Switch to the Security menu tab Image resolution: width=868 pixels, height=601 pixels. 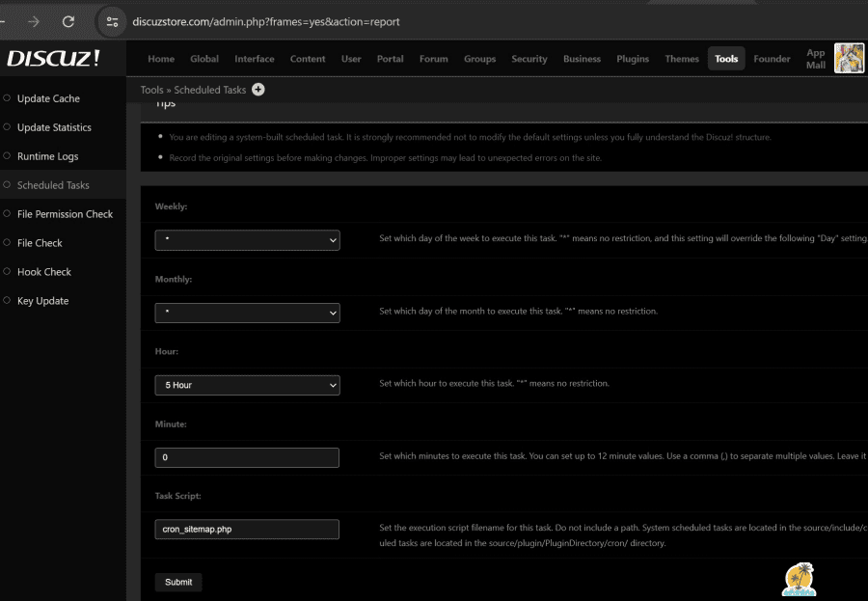[x=529, y=59]
